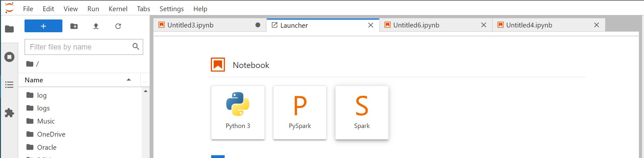Close the Launcher tab
The height and width of the screenshot is (158, 644).
371,25
